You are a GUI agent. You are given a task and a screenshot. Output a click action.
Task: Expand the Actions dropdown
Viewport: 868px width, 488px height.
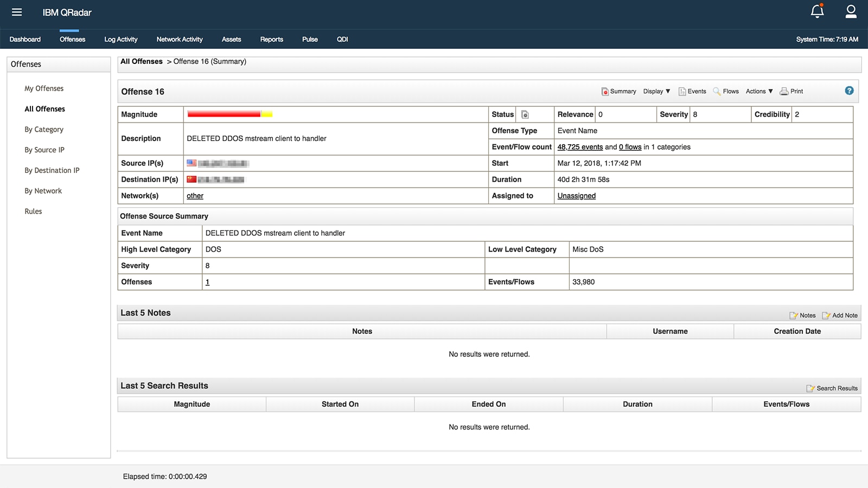click(x=759, y=91)
